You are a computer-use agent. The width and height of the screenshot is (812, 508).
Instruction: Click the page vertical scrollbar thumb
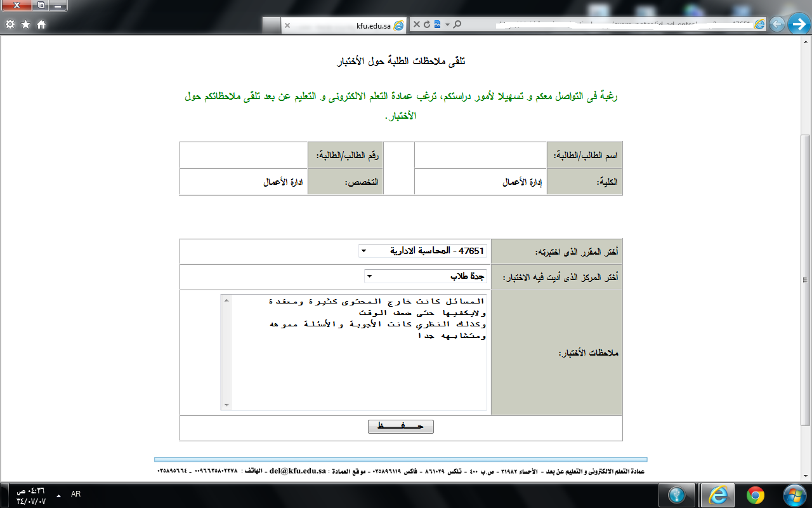click(x=806, y=279)
